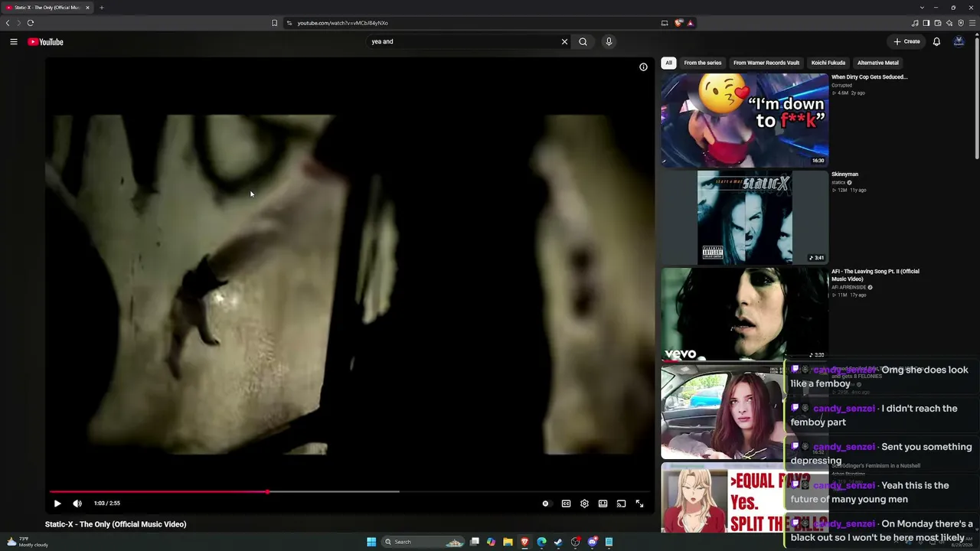This screenshot has width=980, height=551.
Task: Select the Koichi Fukuda chip
Action: coord(828,63)
